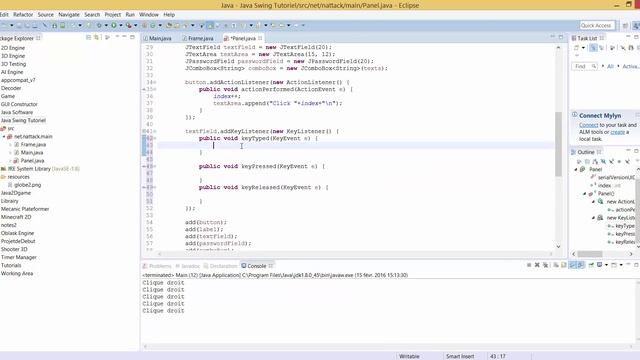
Task: Click the Run green play button
Action: pos(114,25)
